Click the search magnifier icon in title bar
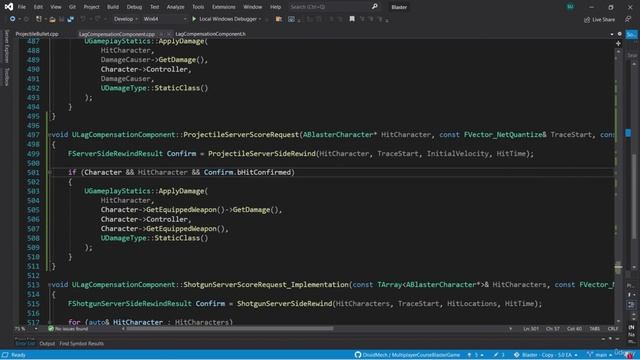 pyautogui.click(x=375, y=7)
